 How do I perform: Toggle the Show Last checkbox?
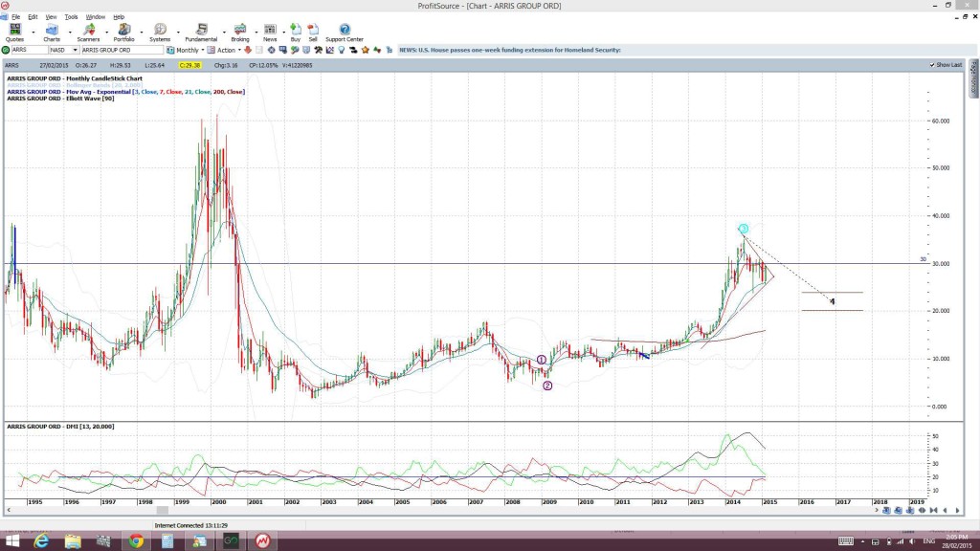pyautogui.click(x=932, y=65)
